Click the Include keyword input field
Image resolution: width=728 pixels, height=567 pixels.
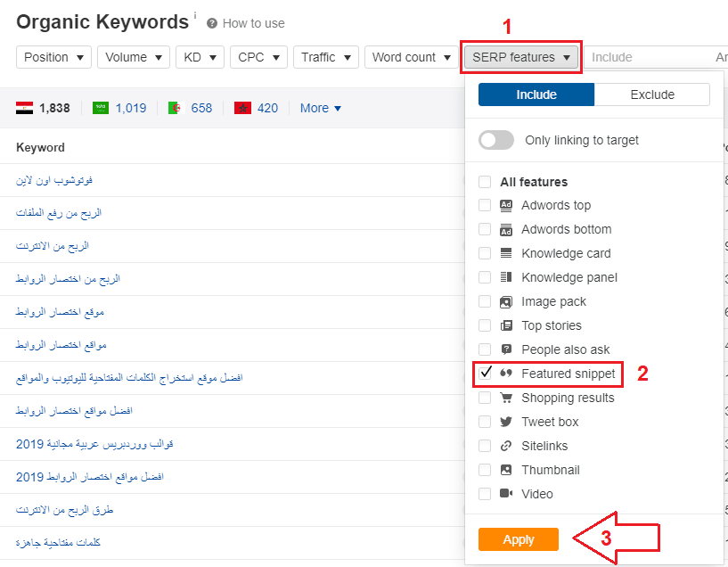[645, 57]
